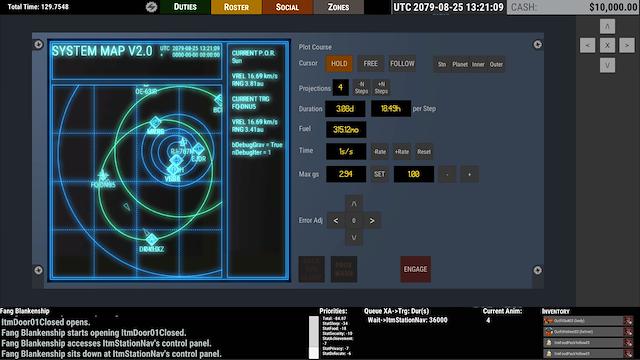The image size is (640, 360).
Task: Click the 18.49h per Step field
Action: tap(391, 109)
